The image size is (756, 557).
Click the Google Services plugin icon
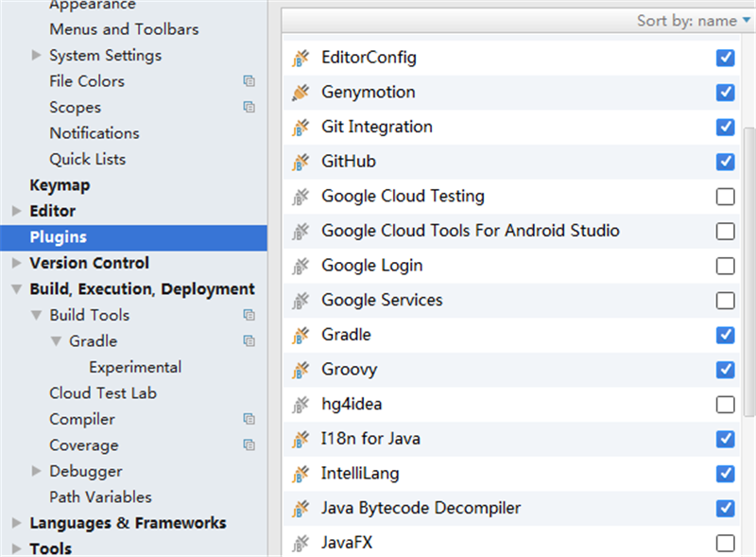[x=300, y=301]
